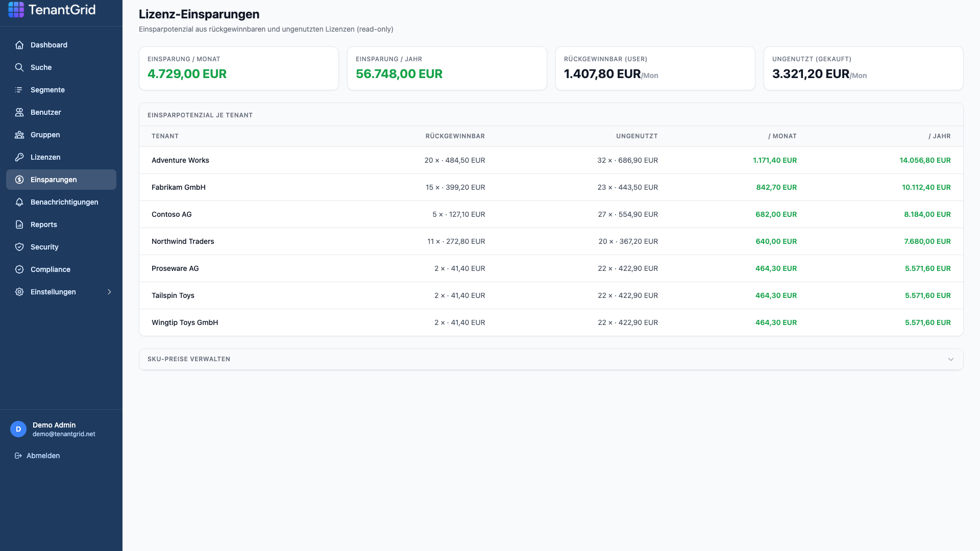This screenshot has width=980, height=551.
Task: Click the Benachrichtigungen bell icon
Action: [19, 202]
